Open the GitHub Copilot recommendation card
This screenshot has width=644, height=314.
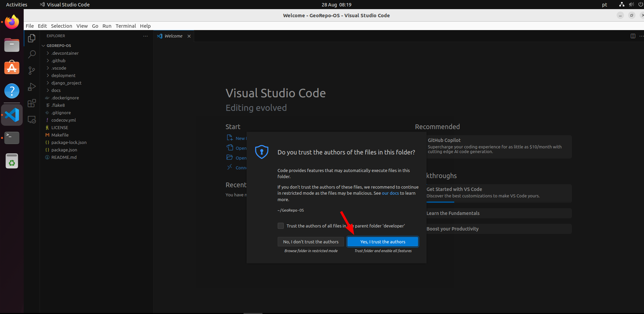click(x=499, y=147)
